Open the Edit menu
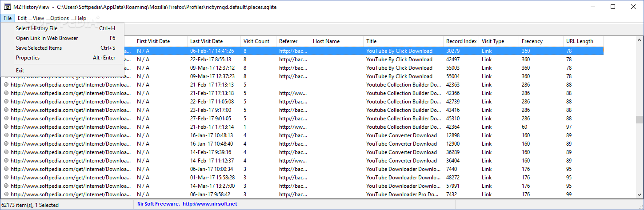The image size is (644, 210). [22, 18]
